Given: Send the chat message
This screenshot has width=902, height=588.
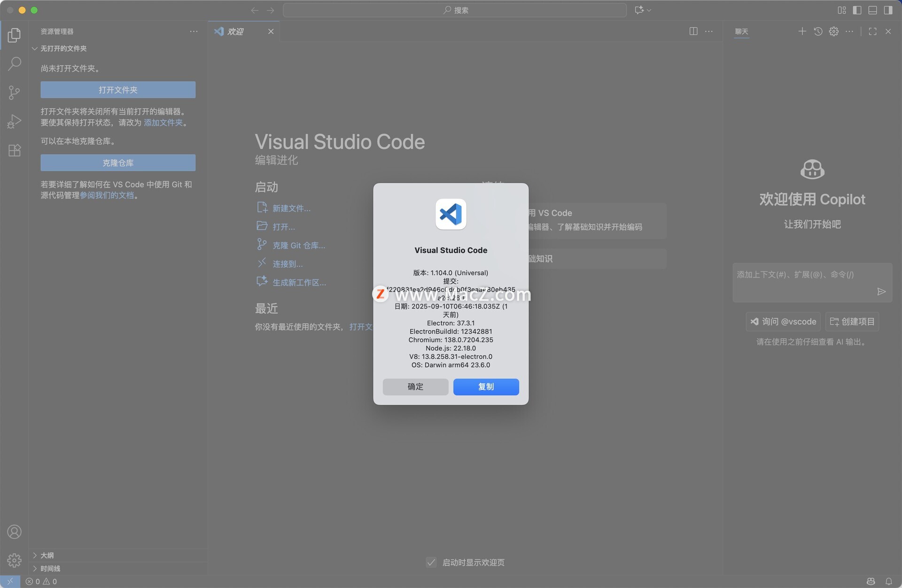Looking at the screenshot, I should (881, 292).
